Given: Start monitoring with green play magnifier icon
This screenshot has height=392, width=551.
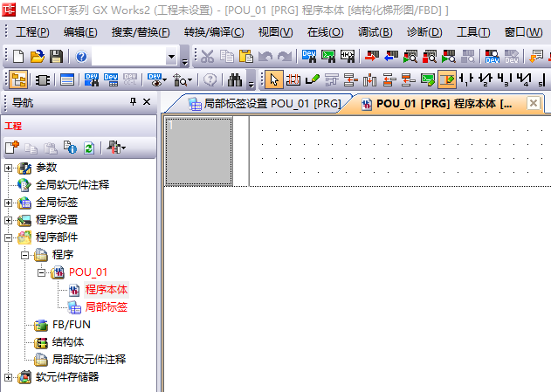Looking at the screenshot, I should coord(410,56).
